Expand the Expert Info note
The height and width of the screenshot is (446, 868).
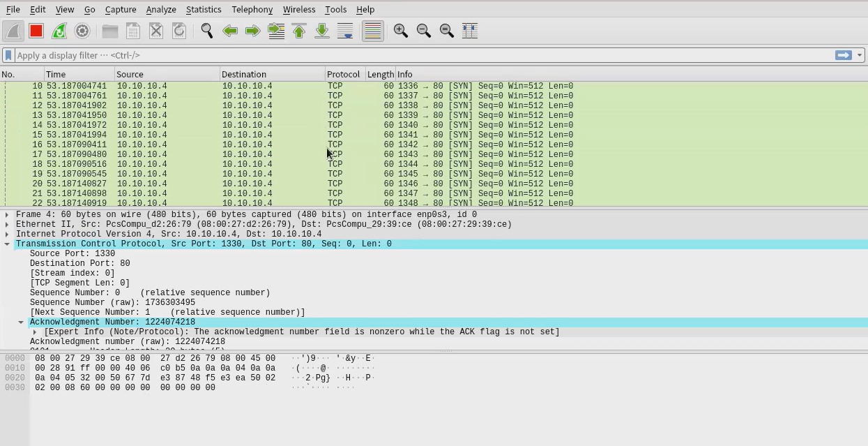point(35,332)
